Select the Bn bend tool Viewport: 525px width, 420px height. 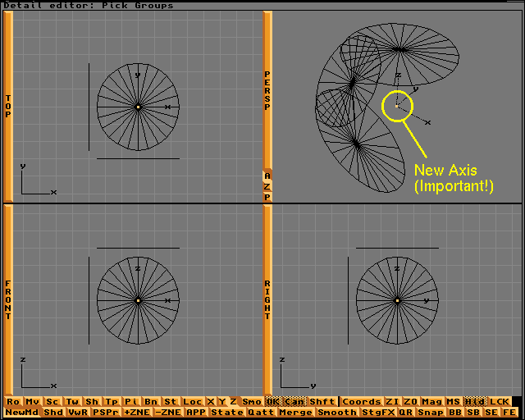coord(151,402)
